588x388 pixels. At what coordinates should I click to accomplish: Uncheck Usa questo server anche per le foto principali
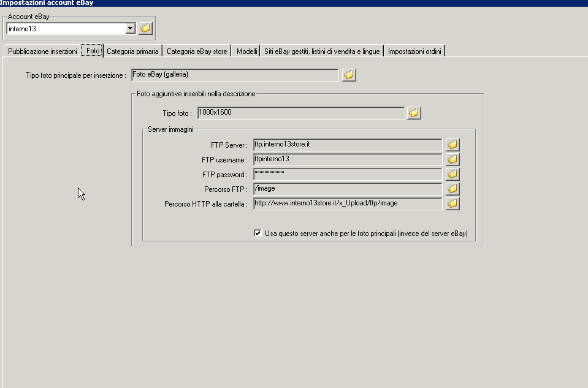[258, 233]
